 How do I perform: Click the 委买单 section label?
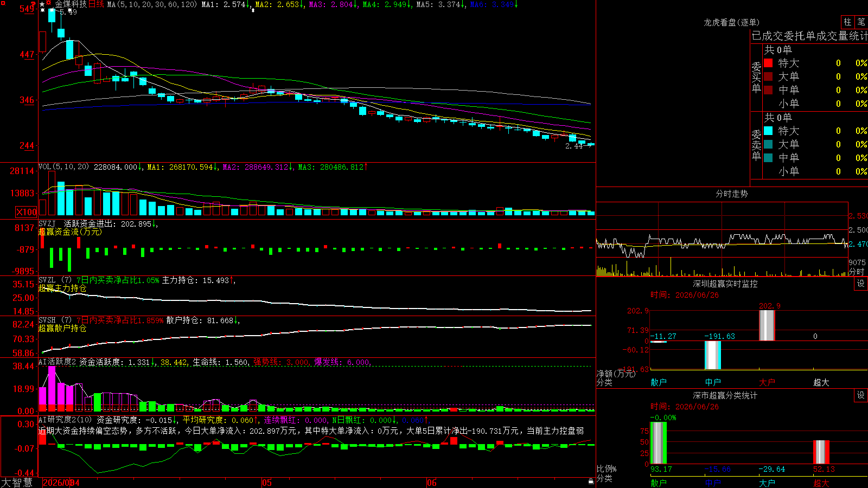coord(756,77)
